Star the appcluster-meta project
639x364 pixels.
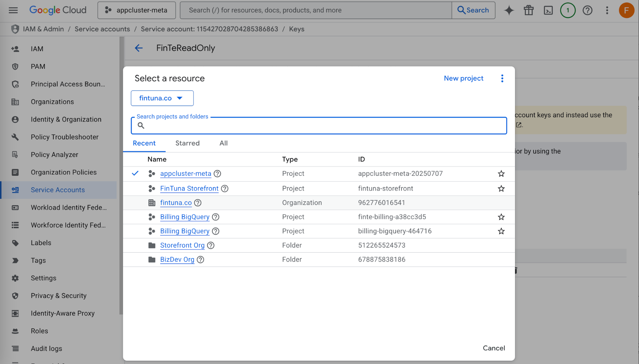tap(501, 174)
